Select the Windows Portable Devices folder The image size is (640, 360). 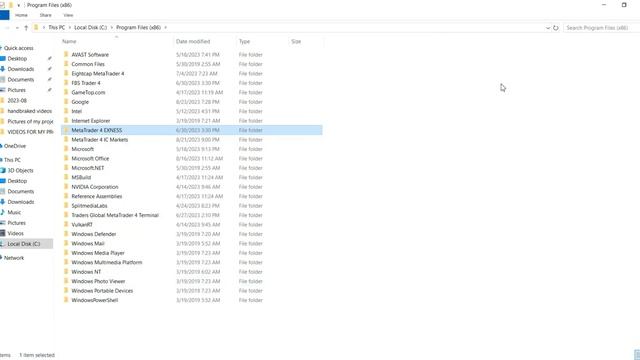click(102, 291)
